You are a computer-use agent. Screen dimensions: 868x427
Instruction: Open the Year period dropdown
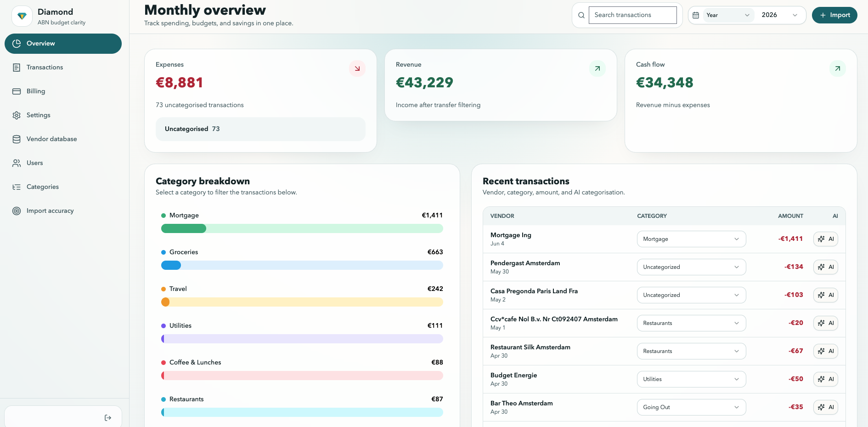[x=728, y=15]
